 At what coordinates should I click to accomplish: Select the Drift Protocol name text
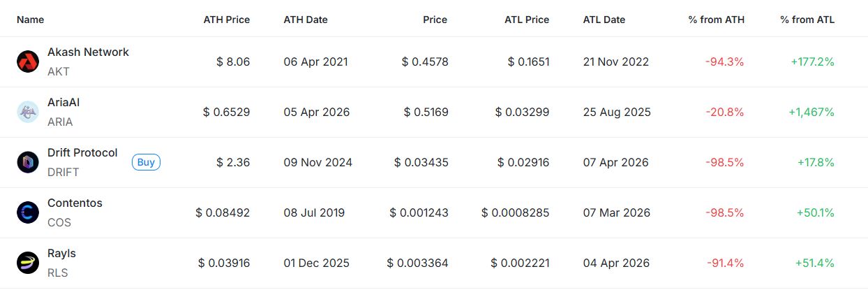(x=82, y=153)
